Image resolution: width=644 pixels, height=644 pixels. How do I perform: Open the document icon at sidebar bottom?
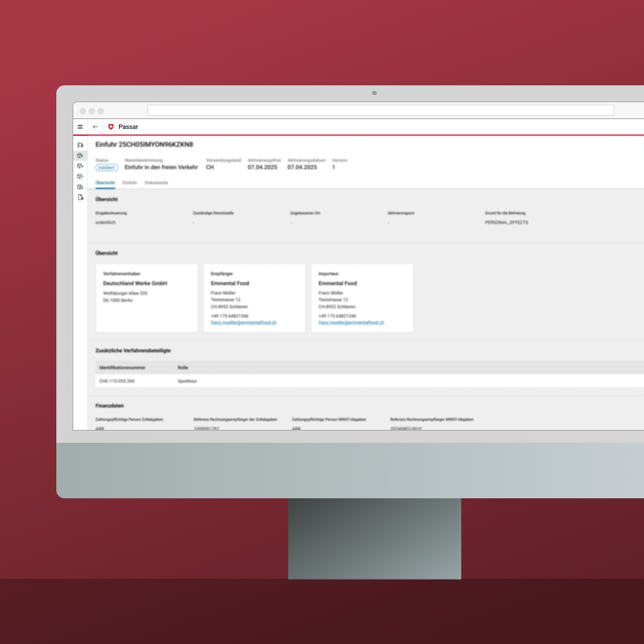[80, 197]
